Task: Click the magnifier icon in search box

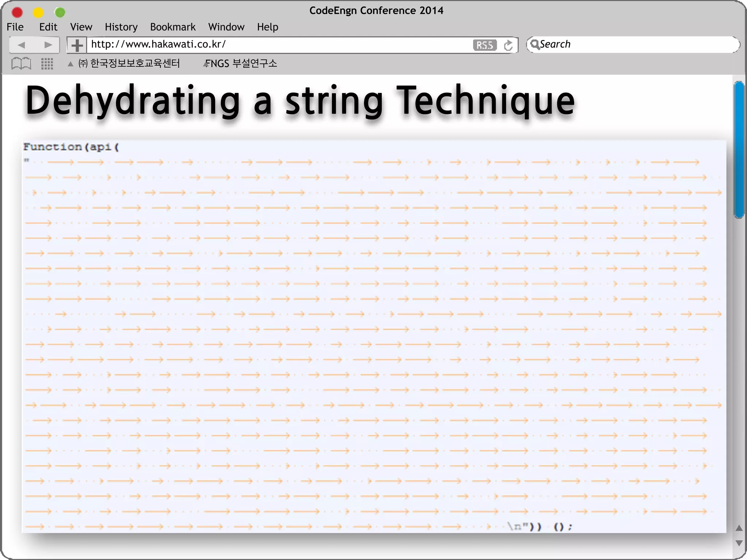Action: click(535, 44)
